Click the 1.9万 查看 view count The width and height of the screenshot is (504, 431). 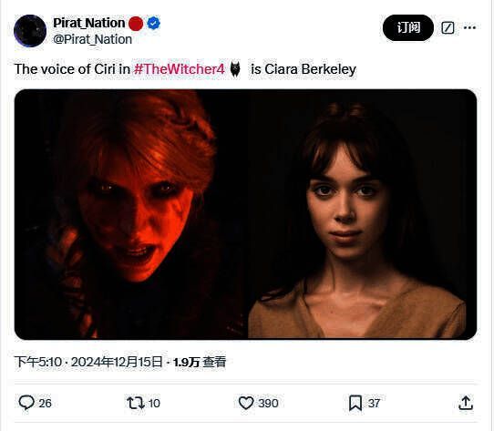(200, 363)
